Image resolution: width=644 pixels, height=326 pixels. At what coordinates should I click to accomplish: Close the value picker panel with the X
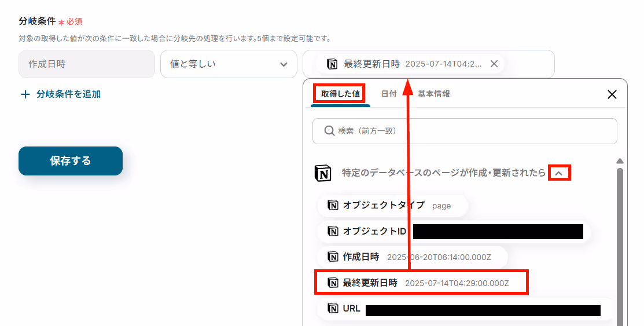point(612,94)
